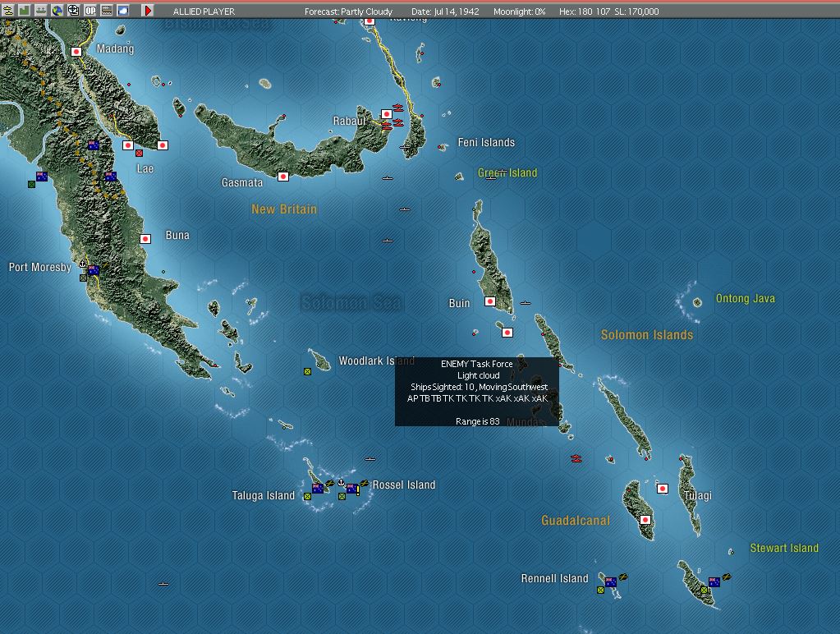Select the lone ship icon in southwest sea

coord(163,584)
